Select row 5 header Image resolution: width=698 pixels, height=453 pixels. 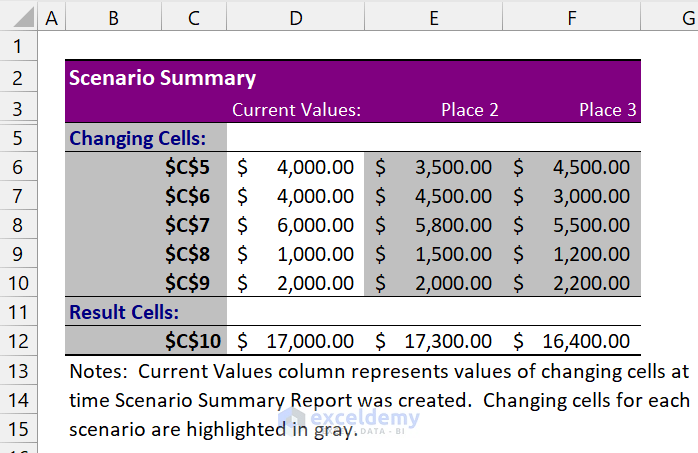(x=19, y=138)
